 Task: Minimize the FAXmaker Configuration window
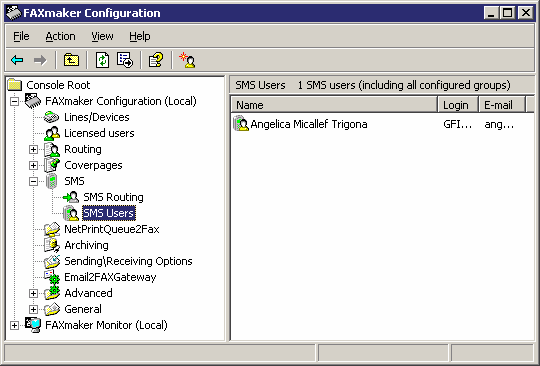(x=491, y=13)
